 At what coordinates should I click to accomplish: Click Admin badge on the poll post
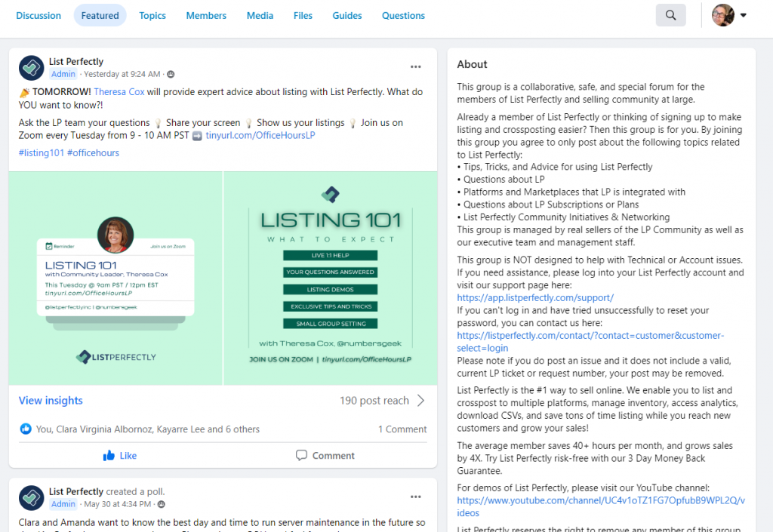pyautogui.click(x=63, y=504)
